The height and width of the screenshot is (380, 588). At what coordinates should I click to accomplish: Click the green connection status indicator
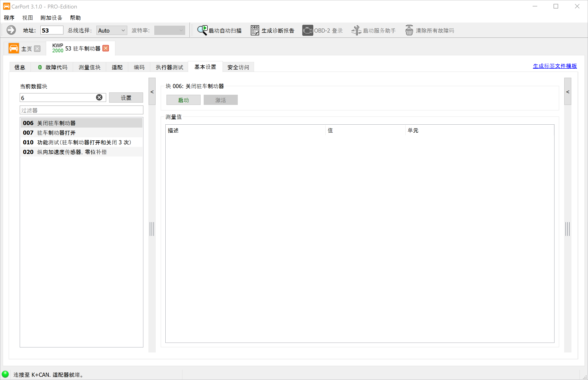coord(5,374)
